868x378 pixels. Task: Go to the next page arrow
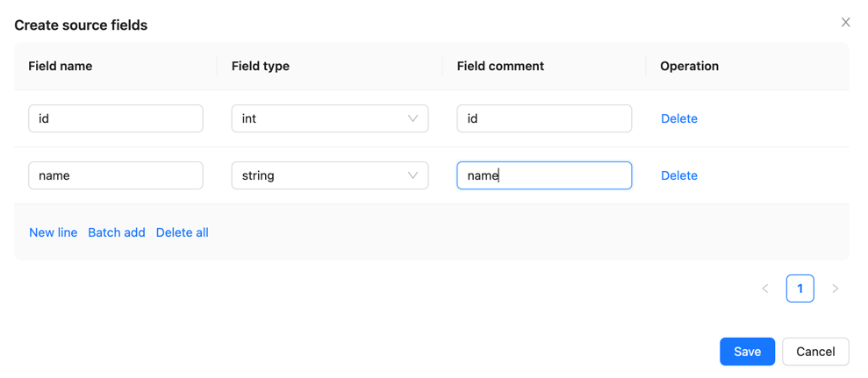(835, 289)
